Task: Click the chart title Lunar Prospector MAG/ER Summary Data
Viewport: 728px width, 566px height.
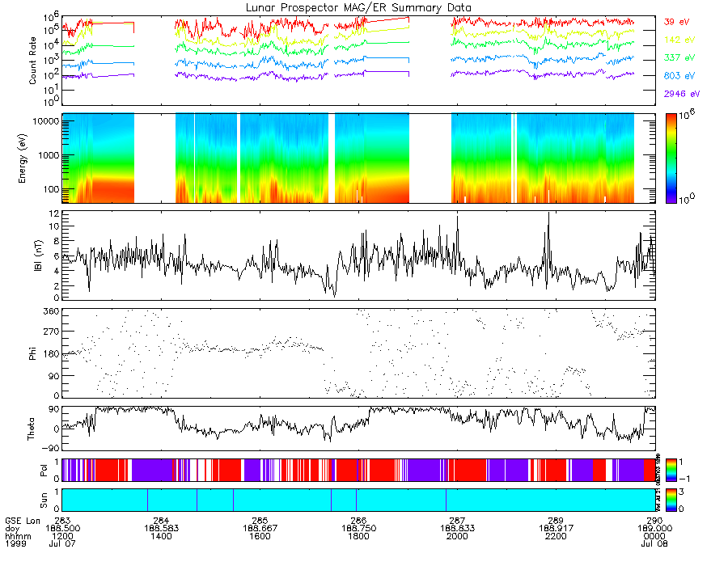Action: (358, 8)
